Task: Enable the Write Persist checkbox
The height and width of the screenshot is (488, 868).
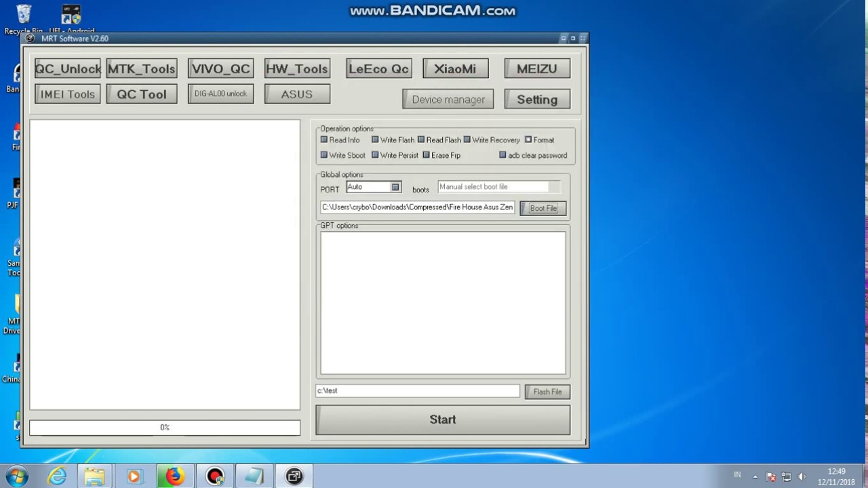Action: 375,155
